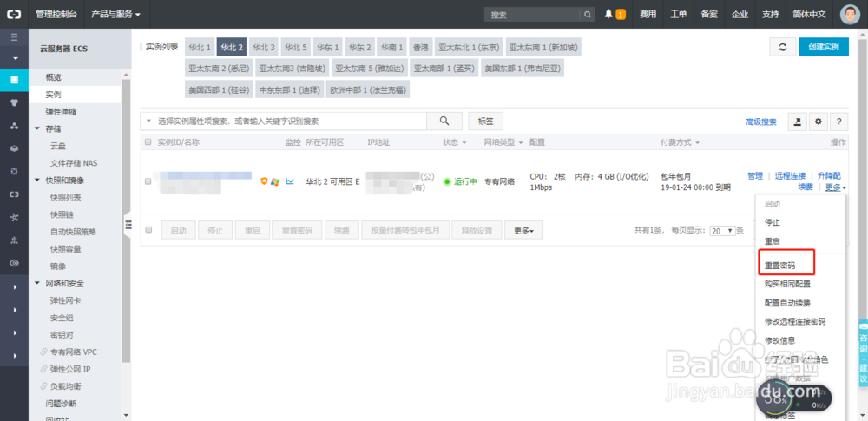Click the 咨询·建议 side tab

863,353
